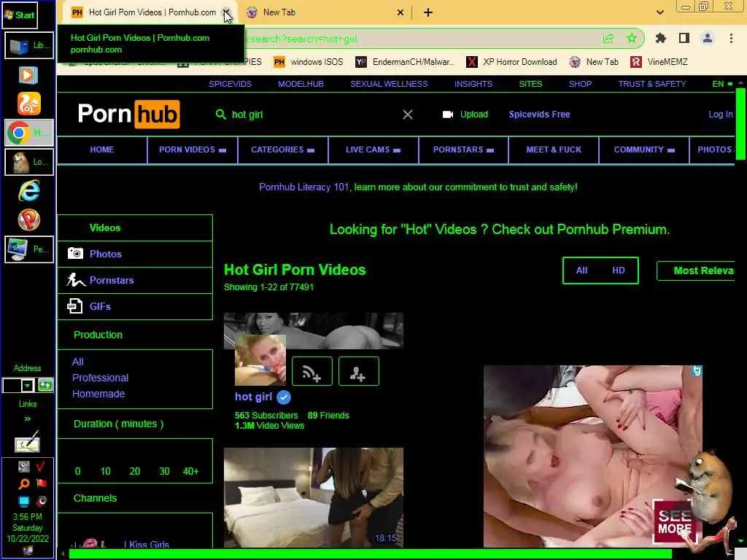Open the UC Browser orange taskbar icon

pyautogui.click(x=29, y=104)
